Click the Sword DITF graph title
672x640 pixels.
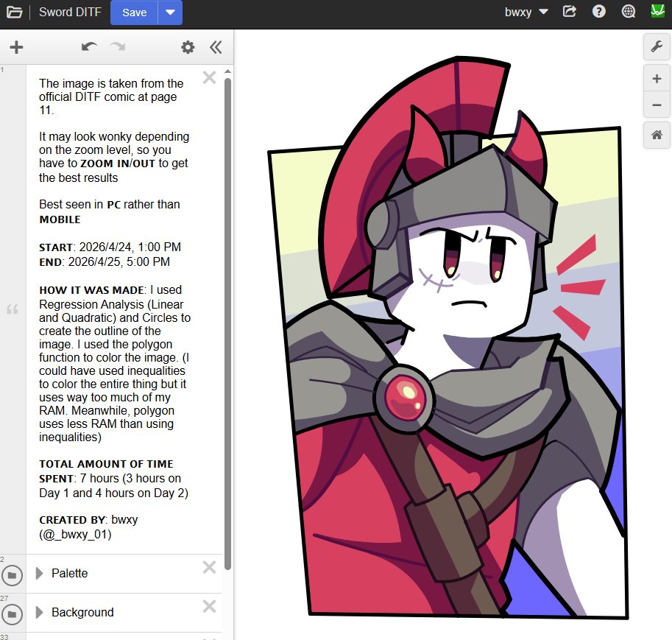point(70,12)
